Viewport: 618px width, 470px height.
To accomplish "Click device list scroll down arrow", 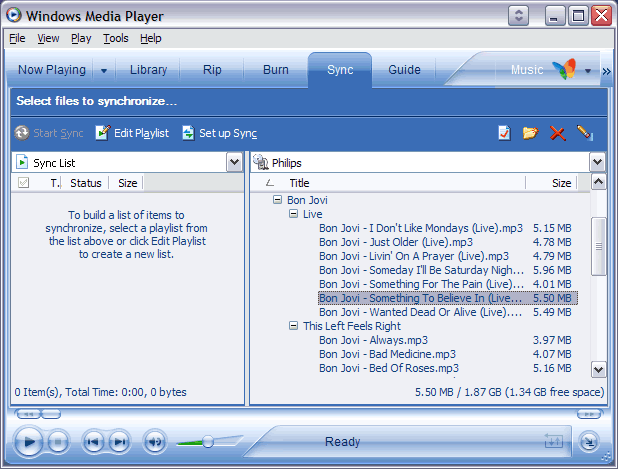I will [599, 369].
